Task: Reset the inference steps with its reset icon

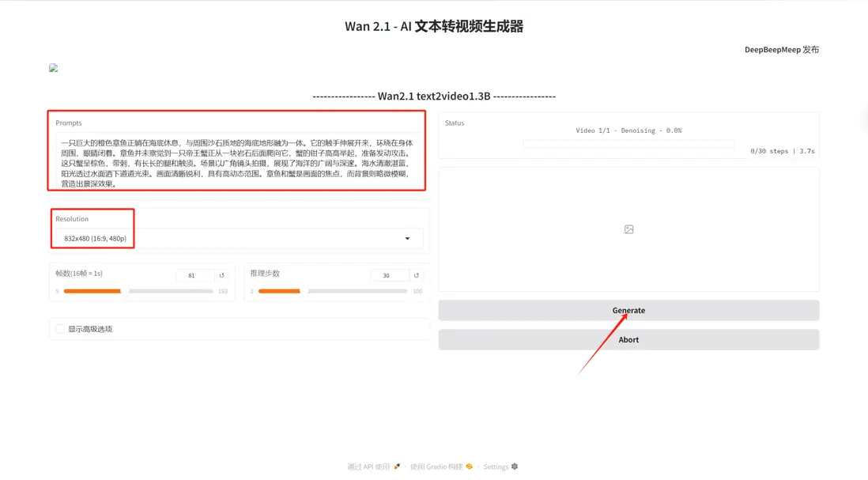Action: (417, 275)
